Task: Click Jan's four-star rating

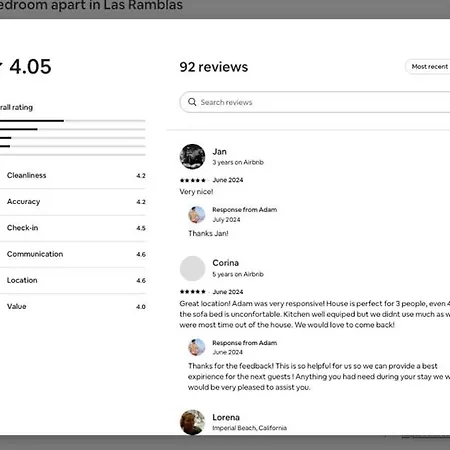Action: pos(193,180)
